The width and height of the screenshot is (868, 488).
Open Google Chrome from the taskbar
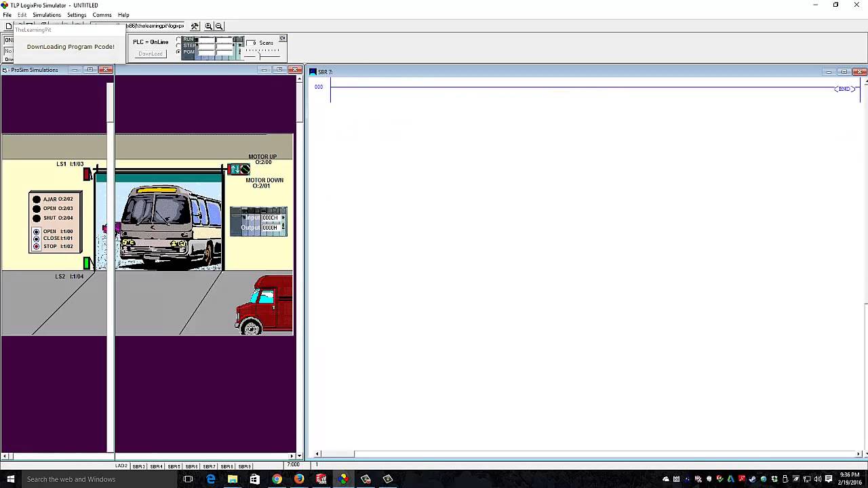pos(277,479)
